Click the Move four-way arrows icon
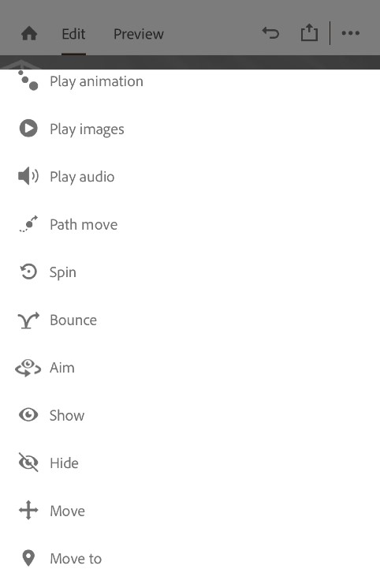 pyautogui.click(x=28, y=511)
